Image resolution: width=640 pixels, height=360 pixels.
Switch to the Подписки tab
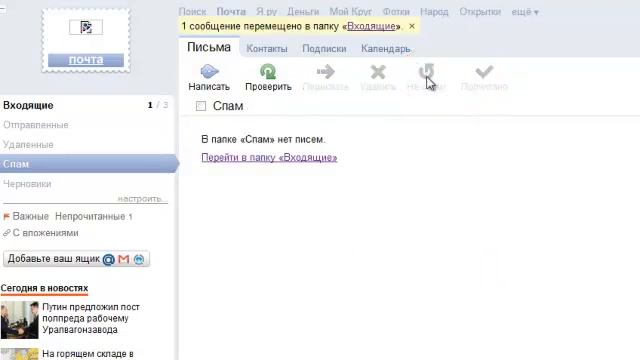(x=324, y=49)
